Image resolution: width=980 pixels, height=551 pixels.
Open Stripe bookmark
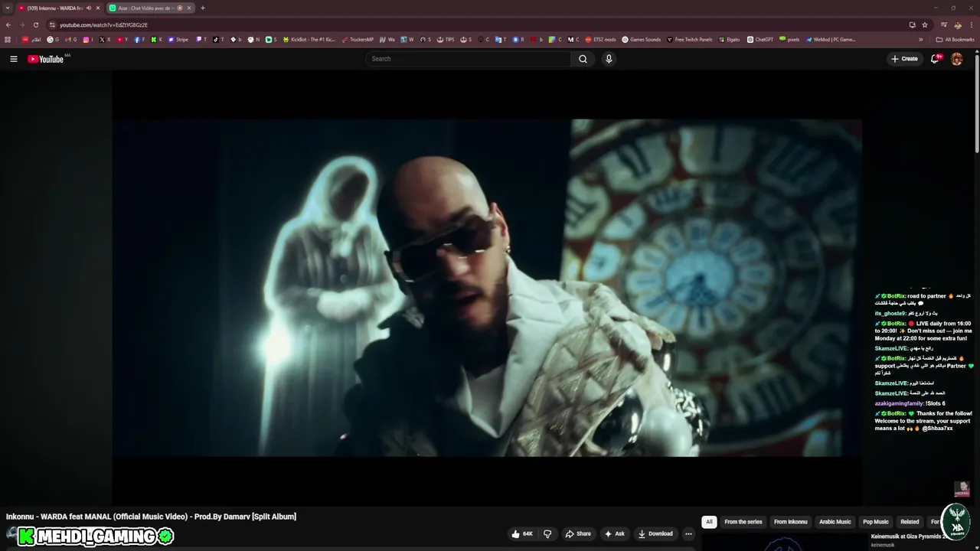178,40
